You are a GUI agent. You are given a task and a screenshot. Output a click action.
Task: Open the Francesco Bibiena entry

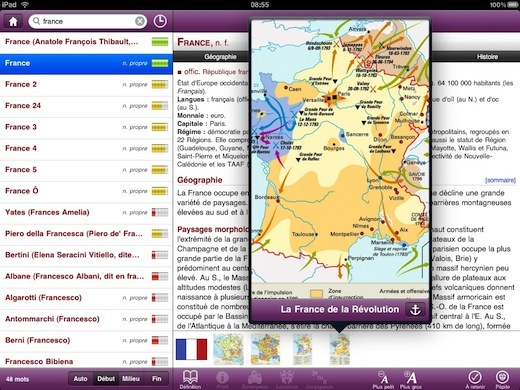(x=86, y=361)
